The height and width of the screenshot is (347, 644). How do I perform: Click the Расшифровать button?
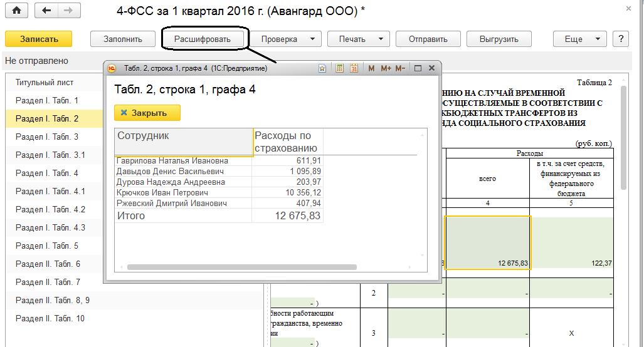[x=203, y=39]
